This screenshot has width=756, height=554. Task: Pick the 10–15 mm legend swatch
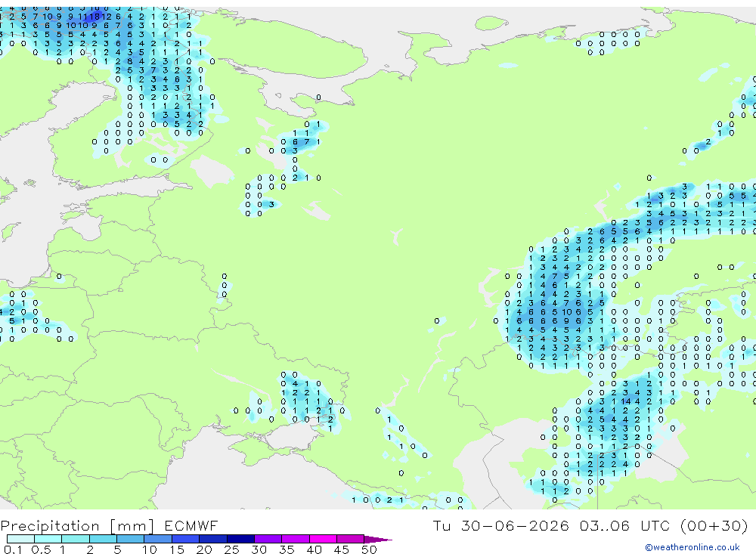coord(158,539)
